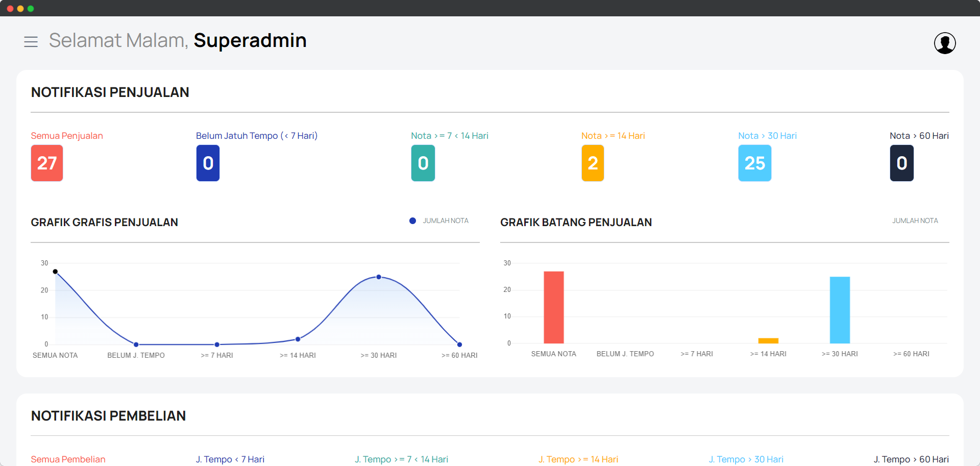
Task: Click the red Semua Nota bar
Action: click(x=553, y=307)
